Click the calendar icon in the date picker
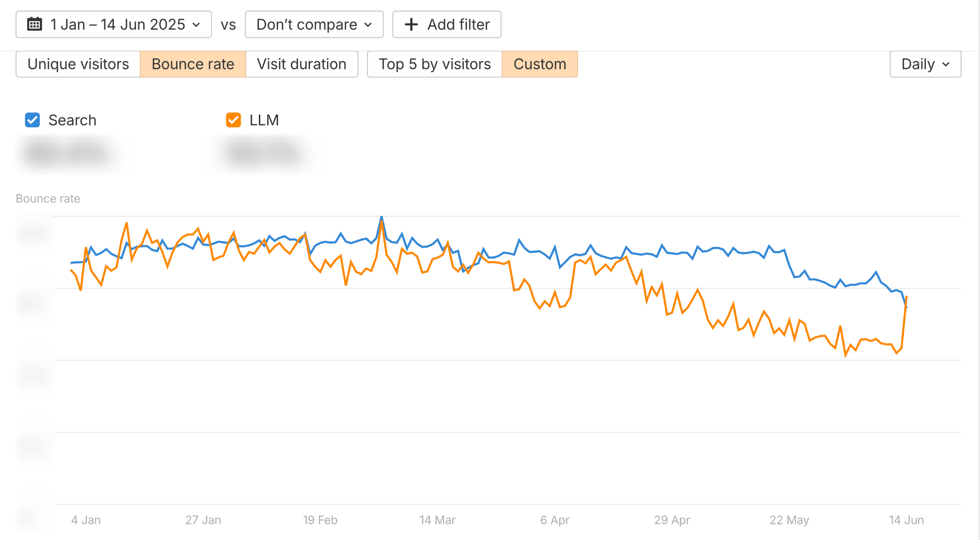This screenshot has height=540, width=980. coord(34,24)
